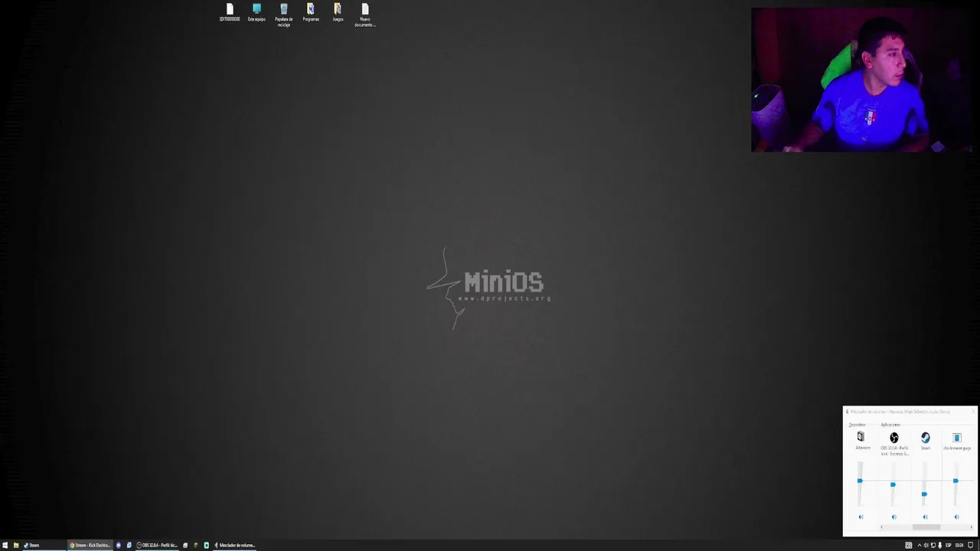Click the Steam application icon in volume mixer
The height and width of the screenshot is (551, 980).
(x=925, y=438)
